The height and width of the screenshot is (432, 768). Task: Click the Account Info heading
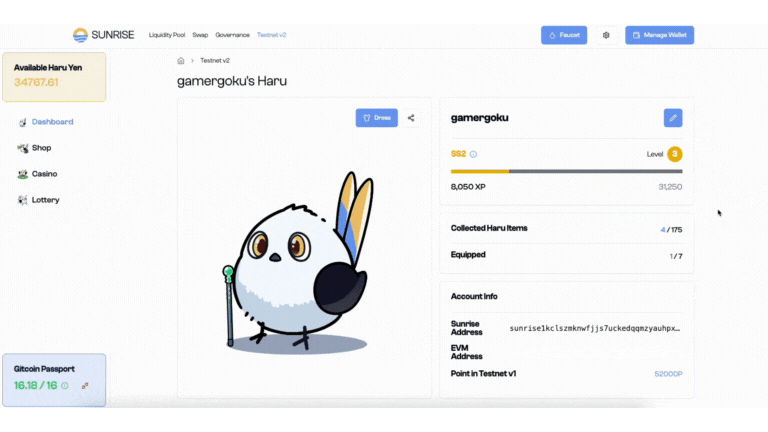click(x=474, y=297)
